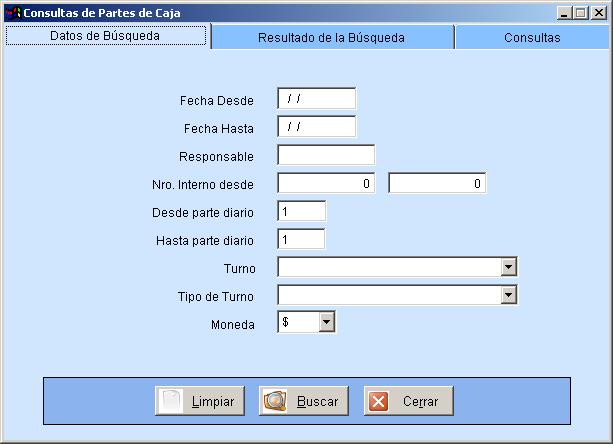Open the Tipo de Turno dropdown

[509, 295]
